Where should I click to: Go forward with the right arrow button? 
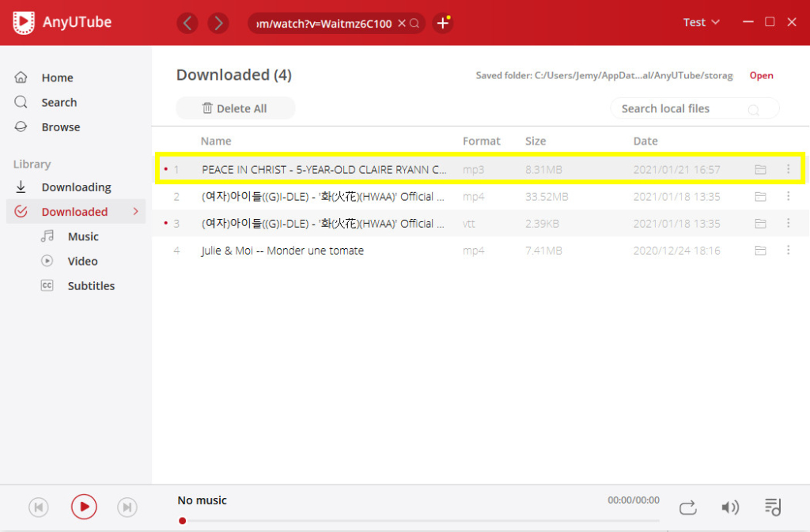(x=218, y=23)
